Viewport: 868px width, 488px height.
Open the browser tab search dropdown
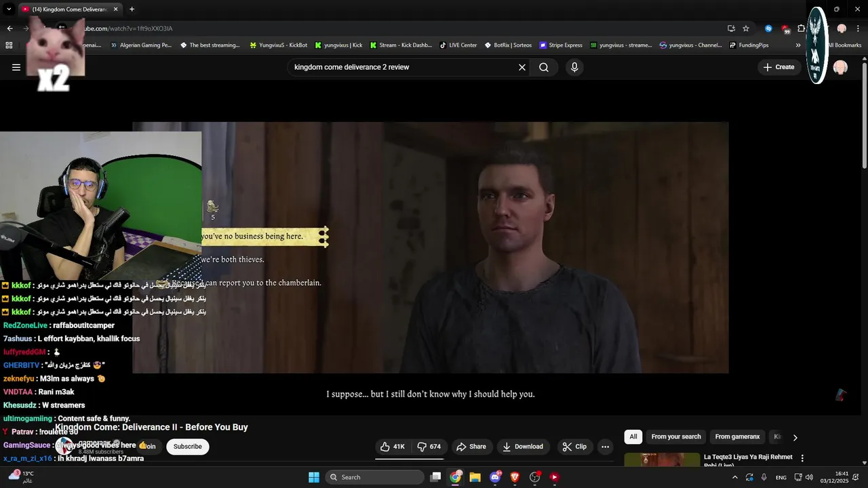(9, 9)
